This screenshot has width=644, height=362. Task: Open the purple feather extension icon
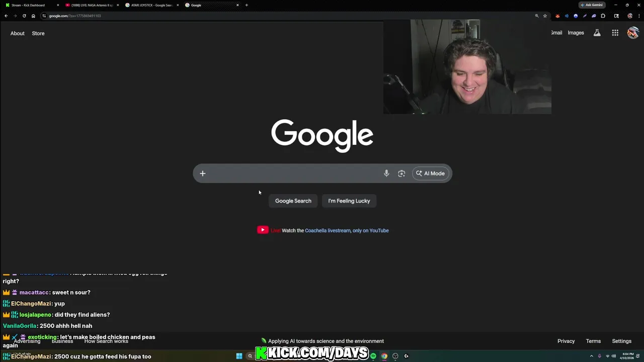pyautogui.click(x=585, y=16)
